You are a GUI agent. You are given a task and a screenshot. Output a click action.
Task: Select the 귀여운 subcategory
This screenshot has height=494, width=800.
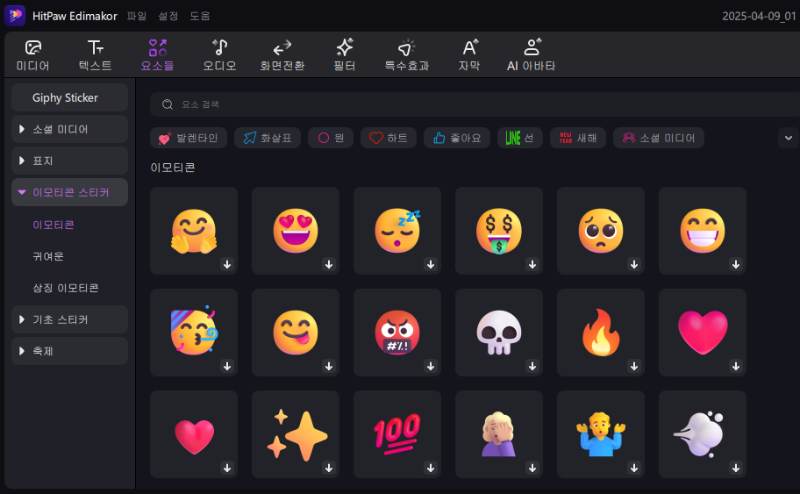(48, 256)
